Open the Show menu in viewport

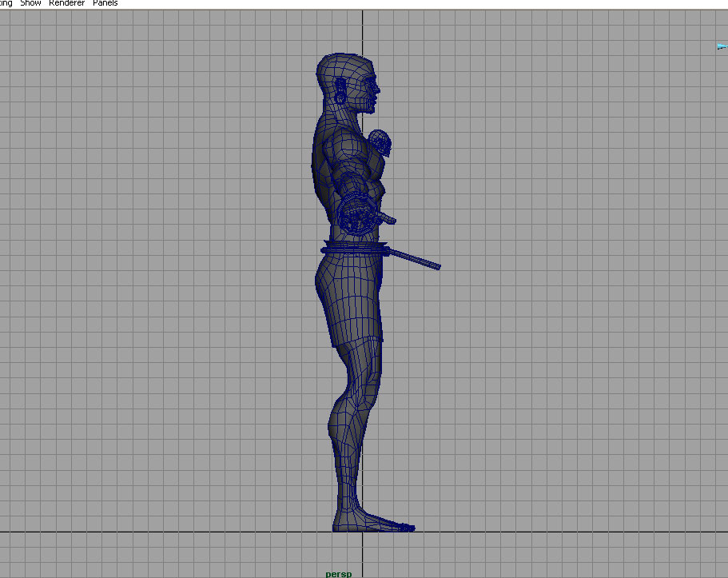point(30,3)
